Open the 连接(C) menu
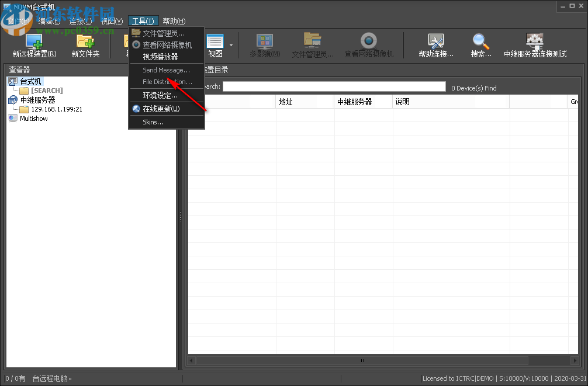 click(x=80, y=21)
